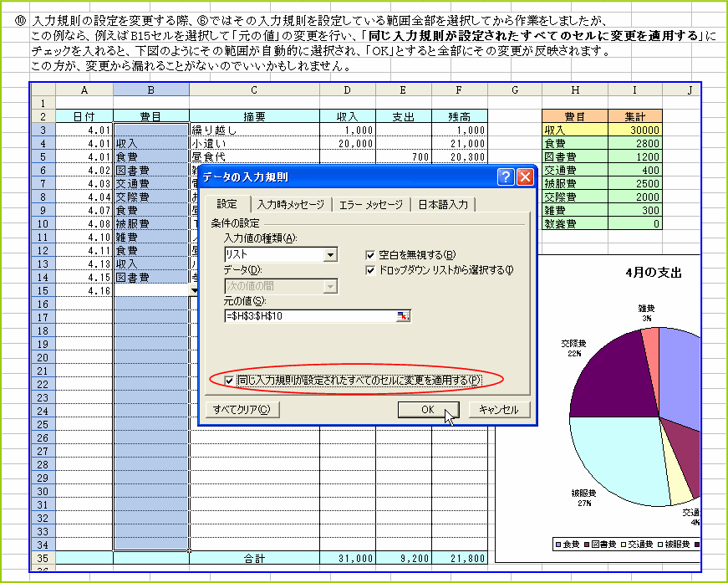Toggle 同じ入力規則が設定されたすべてのセルに変更を適用する checkbox

click(229, 381)
